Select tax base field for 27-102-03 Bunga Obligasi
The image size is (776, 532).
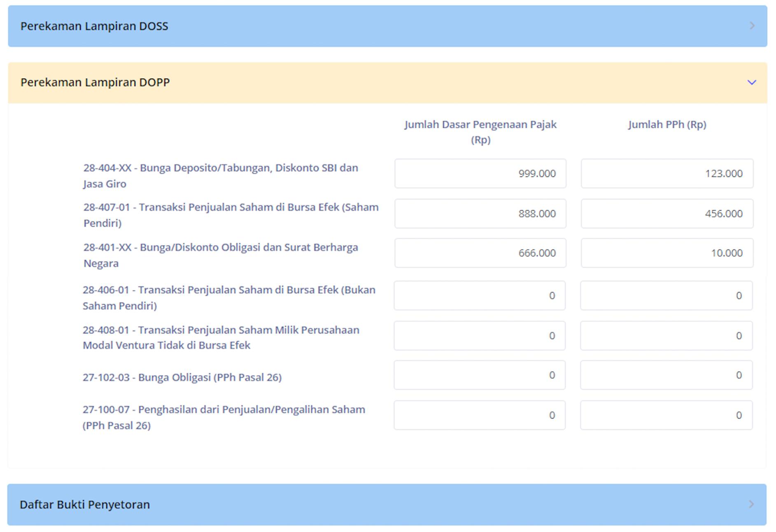(x=479, y=375)
